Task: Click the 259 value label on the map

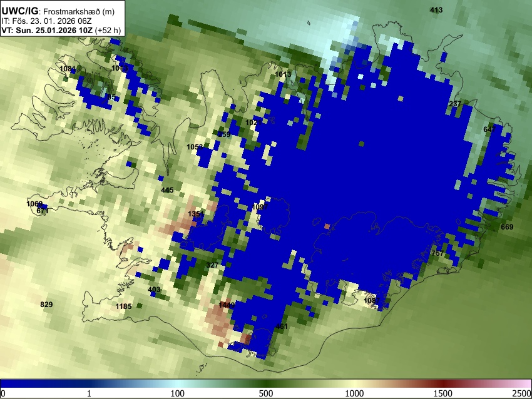Action: pyautogui.click(x=224, y=134)
